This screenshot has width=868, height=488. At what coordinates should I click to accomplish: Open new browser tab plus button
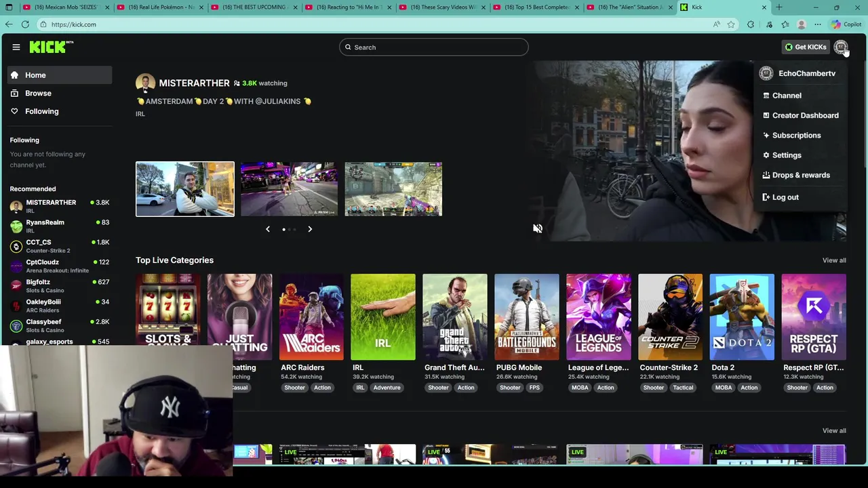tap(779, 7)
